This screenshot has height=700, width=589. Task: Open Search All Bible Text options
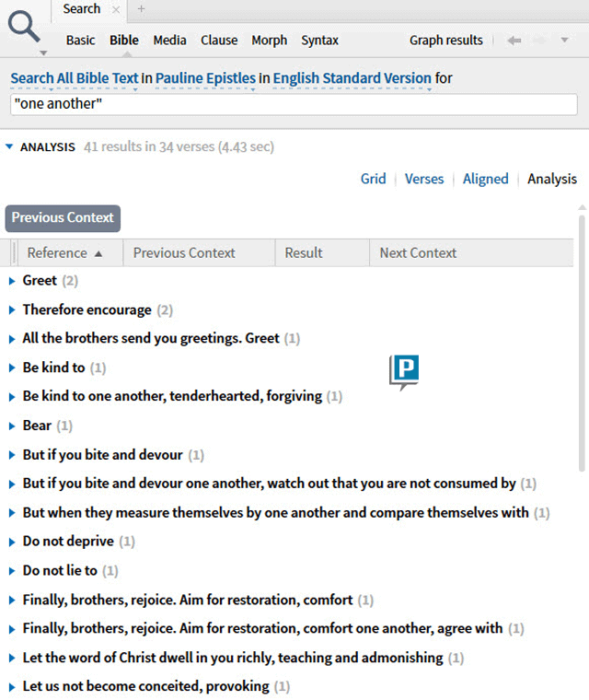coord(75,79)
